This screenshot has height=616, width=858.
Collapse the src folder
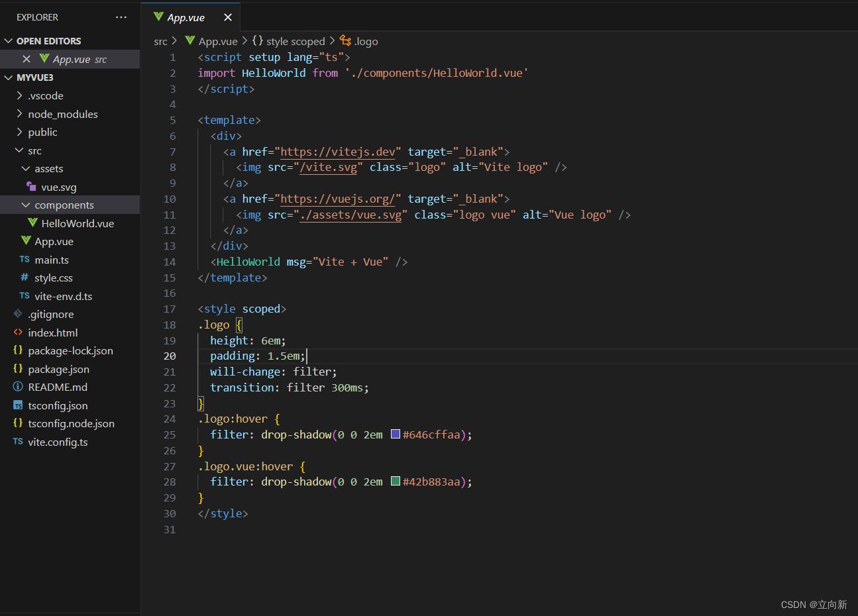tap(19, 150)
